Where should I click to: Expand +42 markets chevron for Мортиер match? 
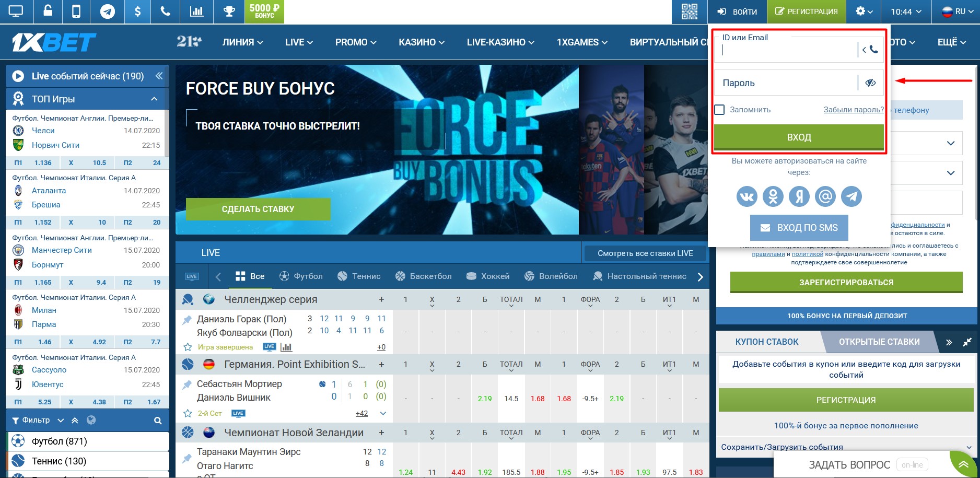(383, 413)
